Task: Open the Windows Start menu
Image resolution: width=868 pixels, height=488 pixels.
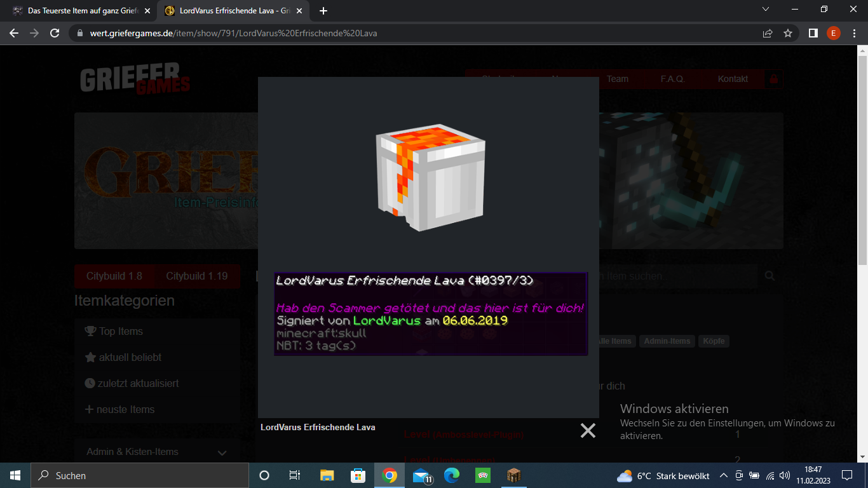Action: pyautogui.click(x=15, y=475)
